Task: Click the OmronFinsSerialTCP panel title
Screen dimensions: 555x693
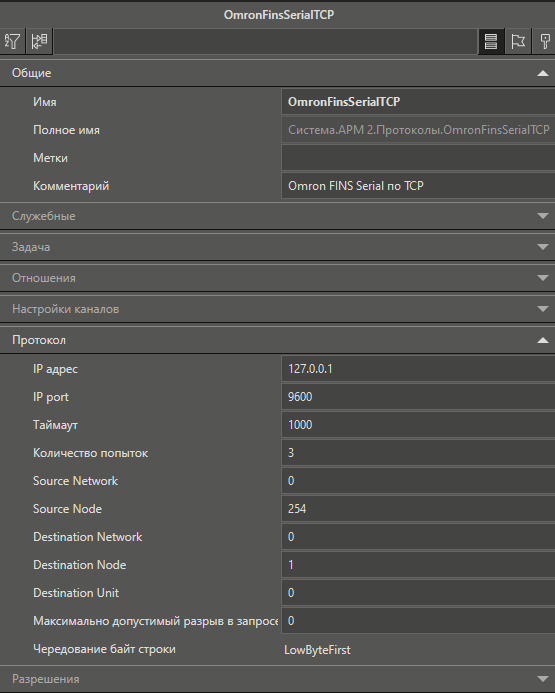Action: 279,15
